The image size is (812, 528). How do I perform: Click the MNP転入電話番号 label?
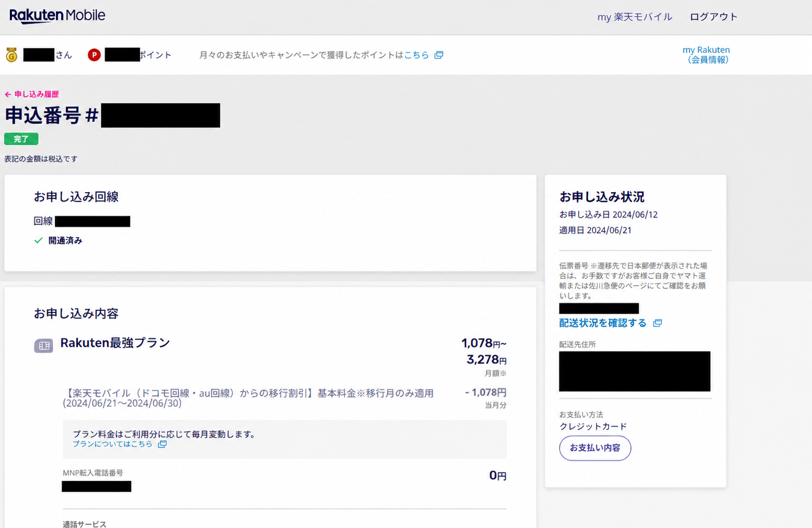point(93,473)
